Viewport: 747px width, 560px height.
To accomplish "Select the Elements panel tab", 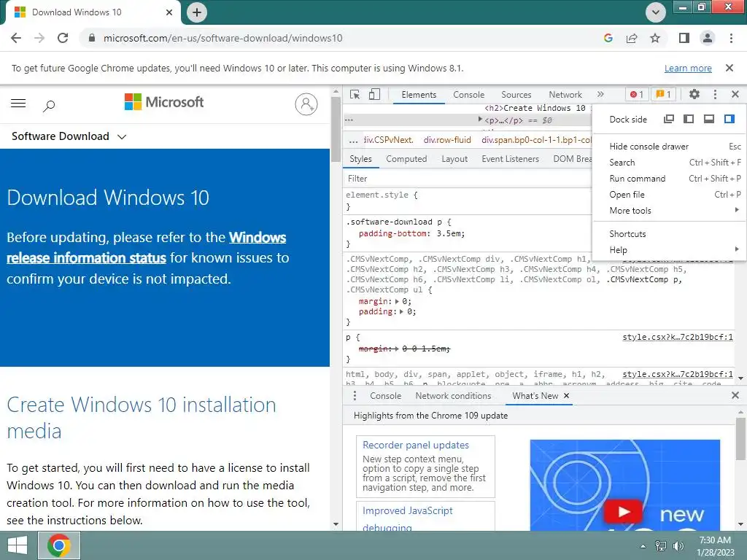I will pos(419,94).
